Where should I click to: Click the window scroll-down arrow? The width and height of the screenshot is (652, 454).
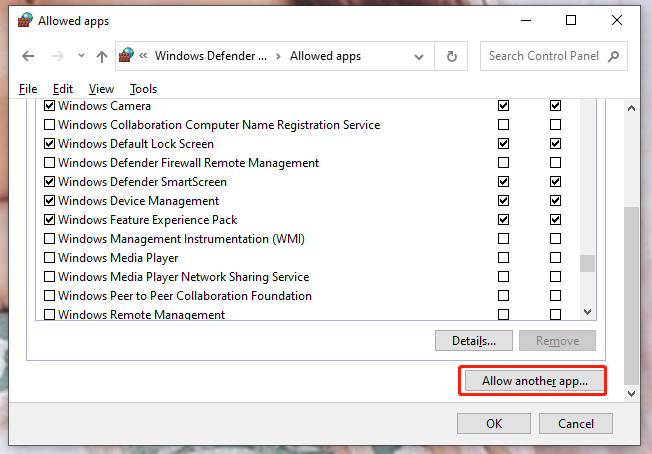(x=631, y=394)
